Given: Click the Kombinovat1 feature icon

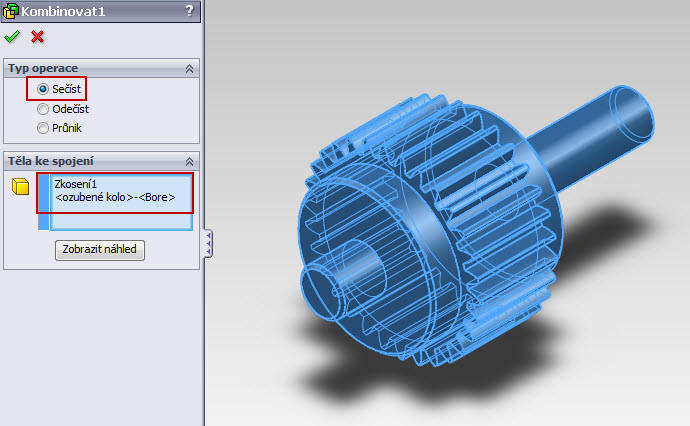Looking at the screenshot, I should point(11,11).
